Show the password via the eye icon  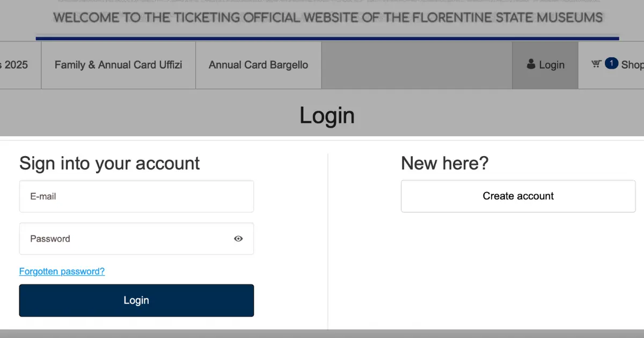[238, 239]
